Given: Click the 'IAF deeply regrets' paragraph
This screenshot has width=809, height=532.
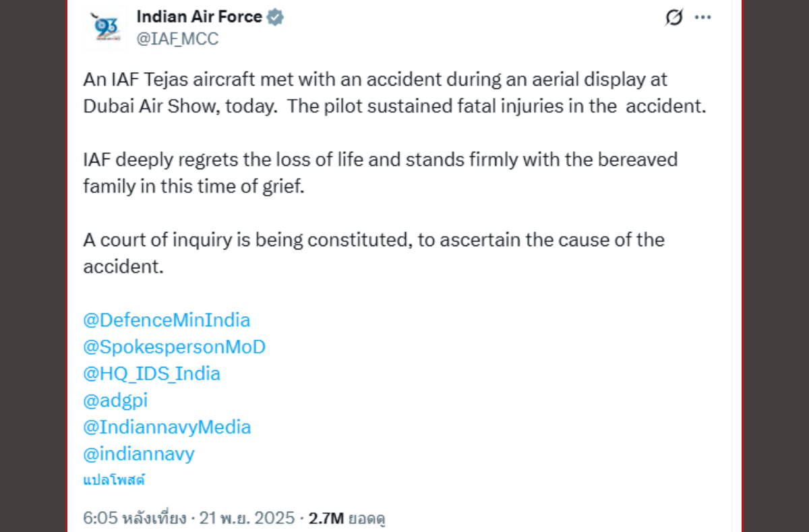Looking at the screenshot, I should click(380, 173).
